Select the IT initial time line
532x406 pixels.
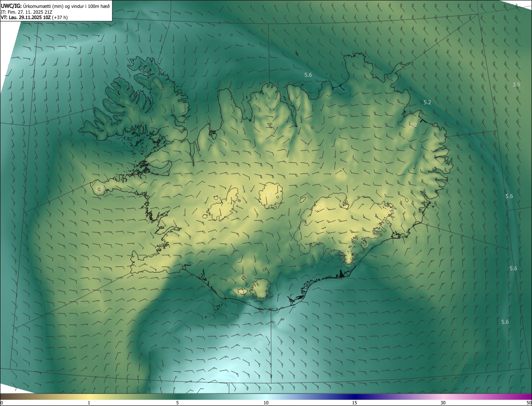pos(27,12)
